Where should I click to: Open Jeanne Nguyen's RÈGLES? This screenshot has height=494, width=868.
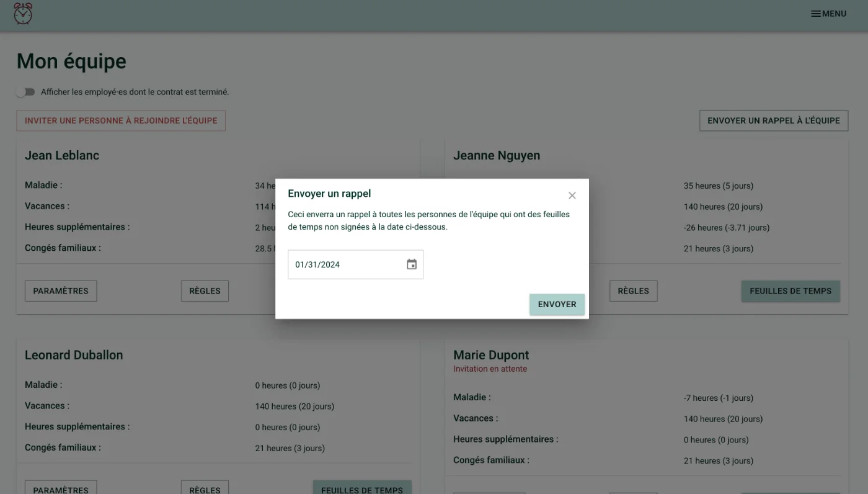pos(633,290)
